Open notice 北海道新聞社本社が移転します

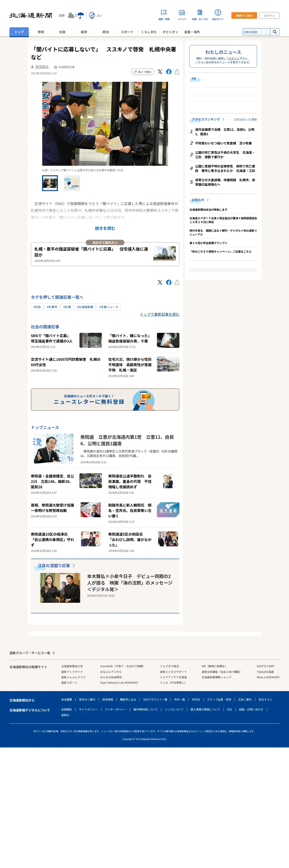[208, 210]
